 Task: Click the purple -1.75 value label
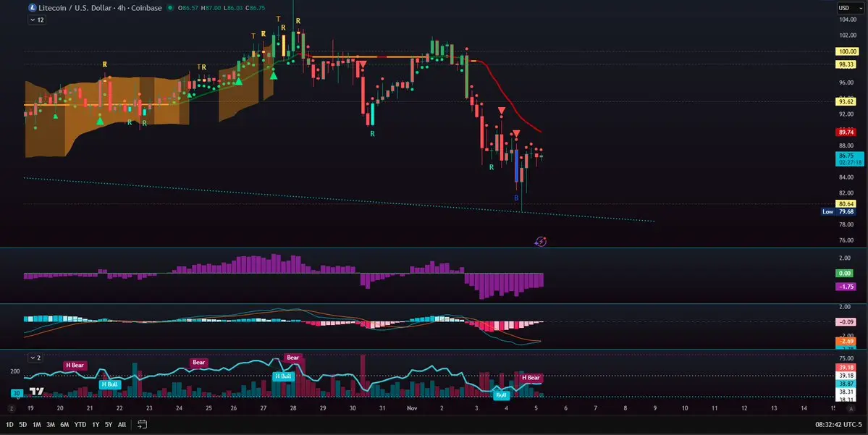(847, 287)
